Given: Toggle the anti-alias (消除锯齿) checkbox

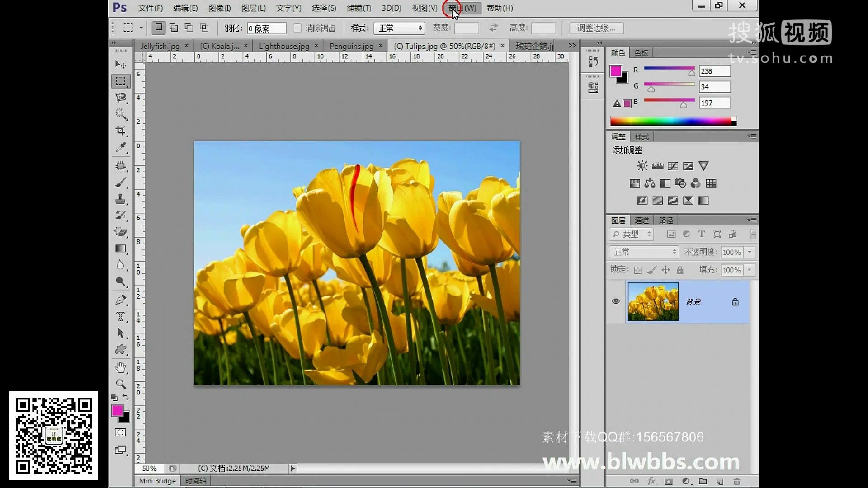Looking at the screenshot, I should (x=297, y=28).
